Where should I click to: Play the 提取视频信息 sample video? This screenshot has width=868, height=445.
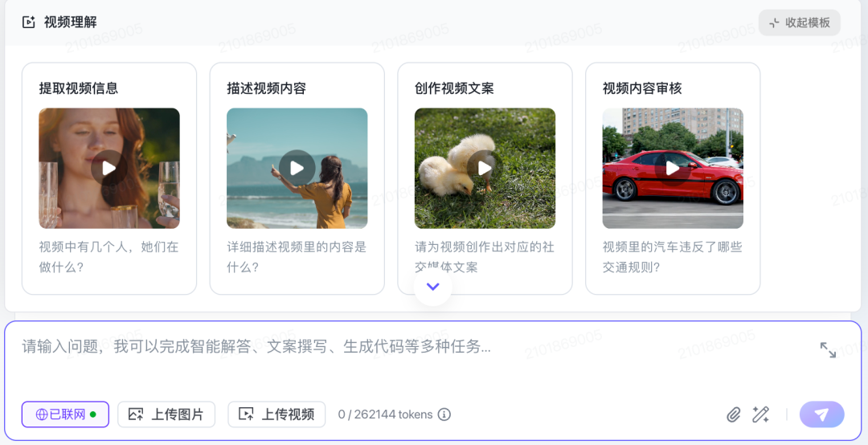(x=109, y=168)
